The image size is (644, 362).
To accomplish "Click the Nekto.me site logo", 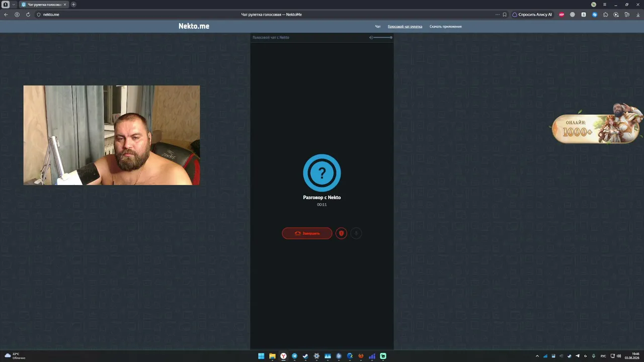I will [x=194, y=26].
